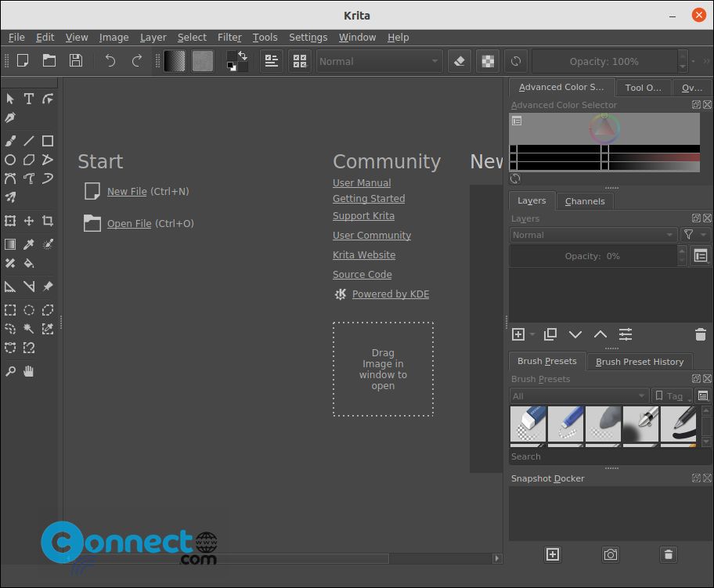Click the Undo arrow in toolbar
The image size is (714, 588).
[110, 60]
